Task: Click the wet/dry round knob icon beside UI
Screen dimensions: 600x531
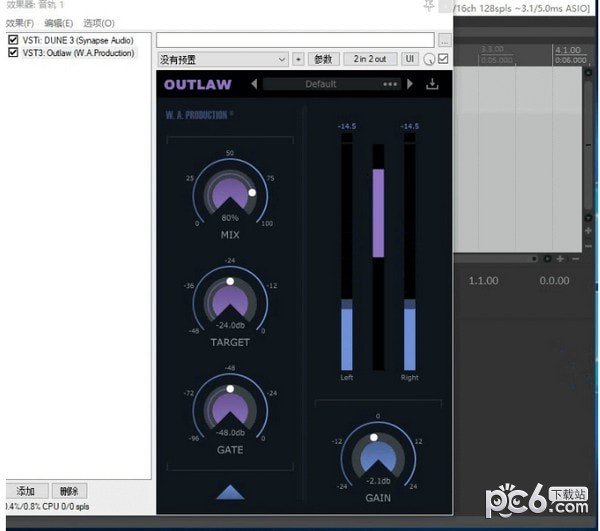Action: tap(429, 60)
